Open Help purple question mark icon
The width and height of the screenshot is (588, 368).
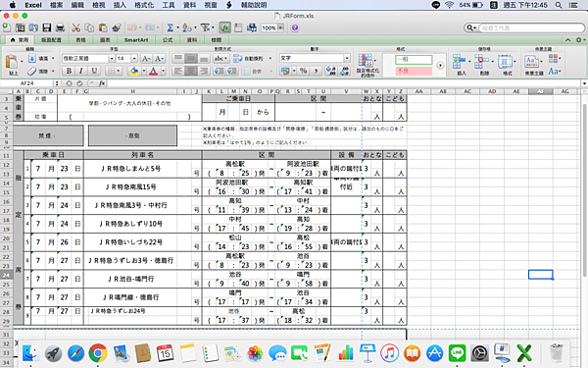point(295,27)
